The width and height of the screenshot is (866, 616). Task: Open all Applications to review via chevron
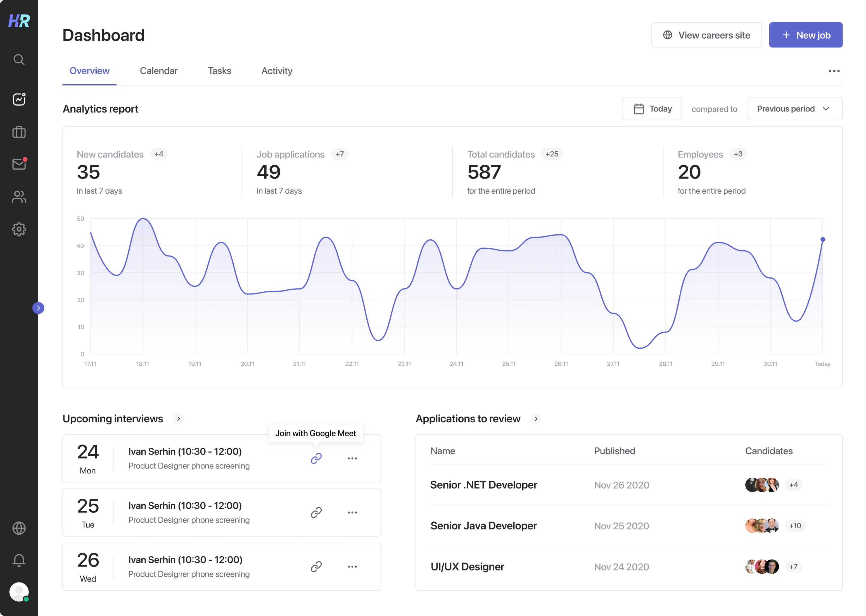point(536,419)
